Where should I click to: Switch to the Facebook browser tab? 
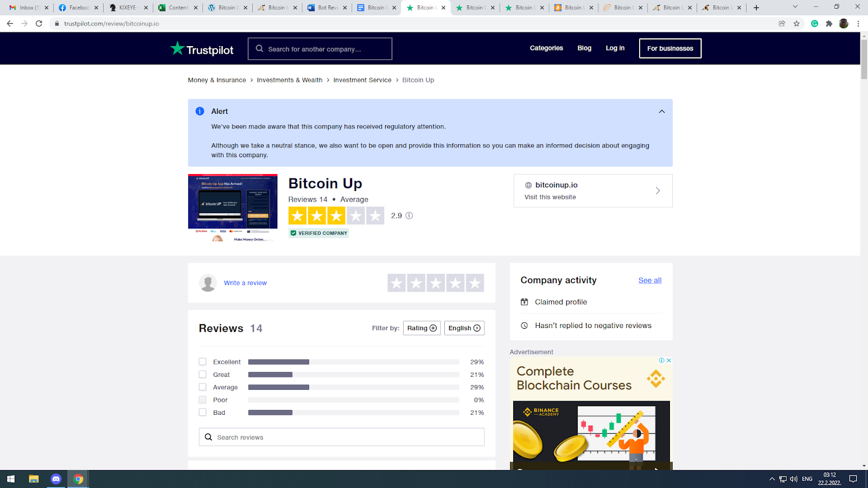coord(79,8)
